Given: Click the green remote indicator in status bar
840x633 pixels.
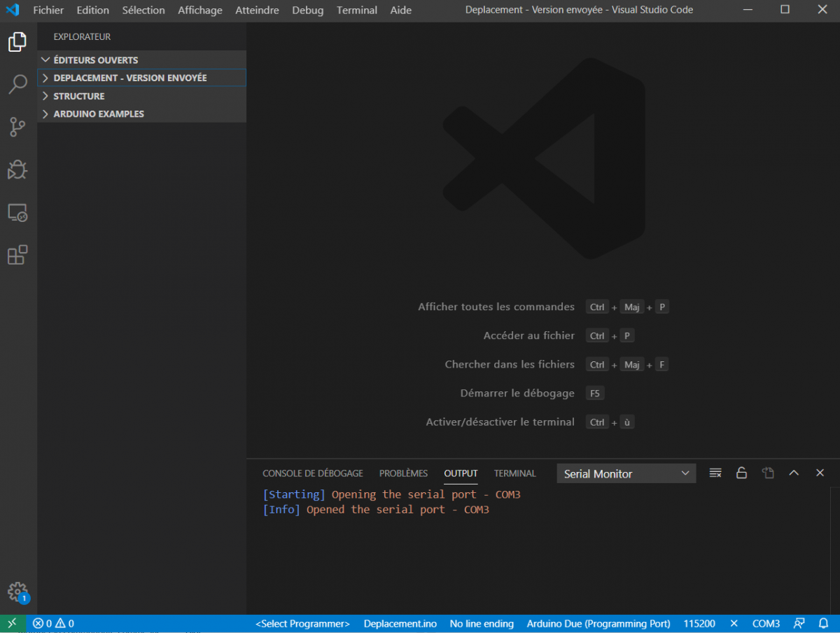Looking at the screenshot, I should [13, 624].
